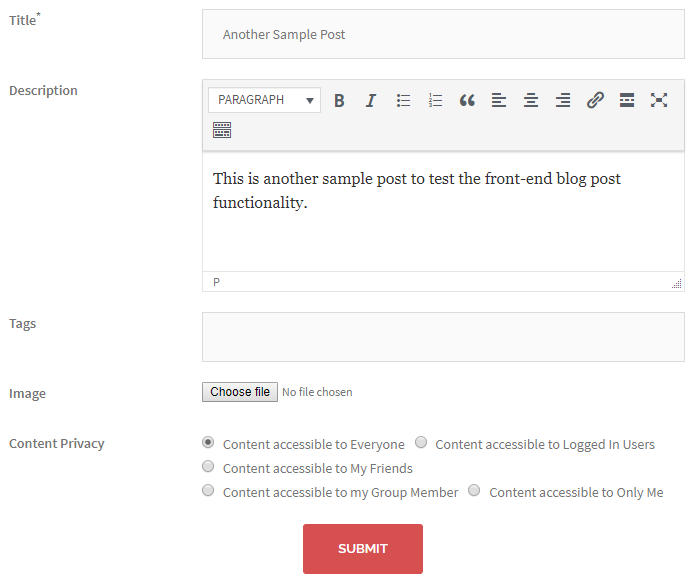This screenshot has height=584, width=694.
Task: Click the Choose file button
Action: click(x=240, y=392)
